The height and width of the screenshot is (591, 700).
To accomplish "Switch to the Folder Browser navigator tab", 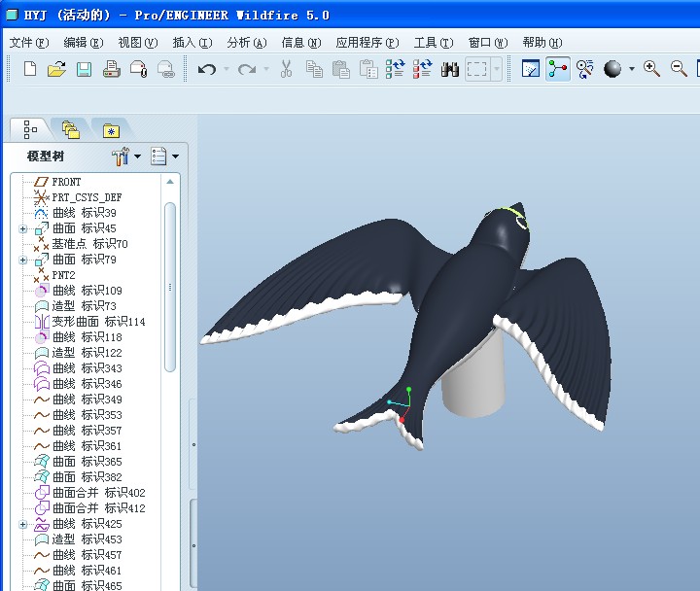I will (71, 130).
